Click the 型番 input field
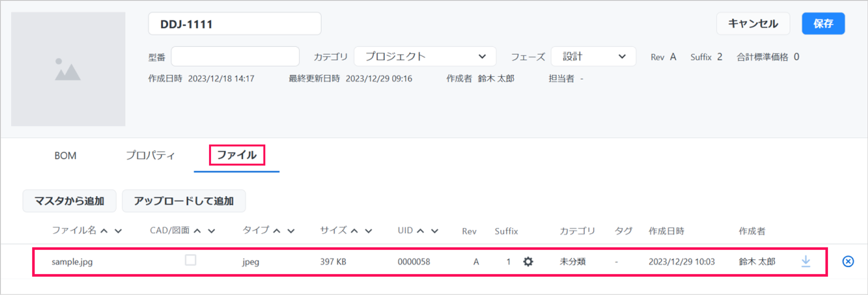The width and height of the screenshot is (868, 295). 235,56
